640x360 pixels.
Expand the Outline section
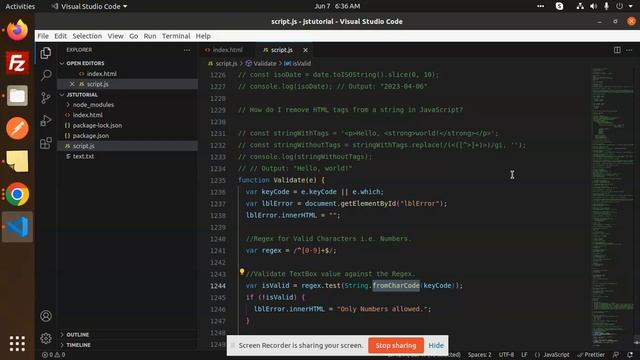point(78,335)
